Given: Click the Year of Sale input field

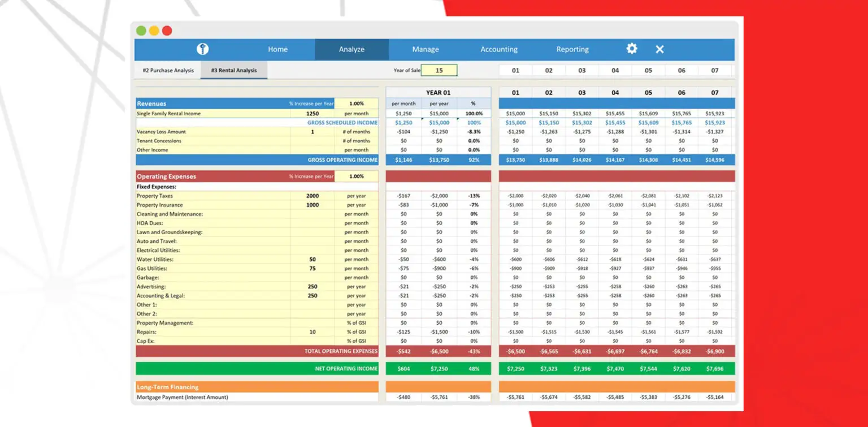Looking at the screenshot, I should click(439, 70).
